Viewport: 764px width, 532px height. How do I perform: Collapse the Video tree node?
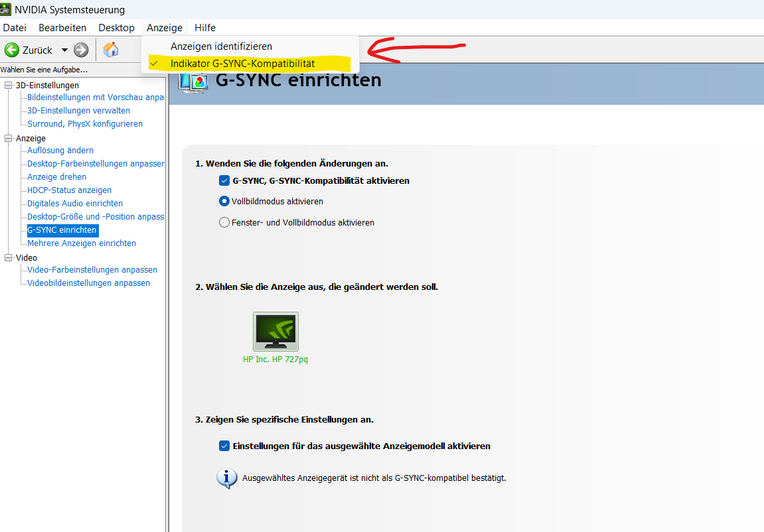pos(8,257)
